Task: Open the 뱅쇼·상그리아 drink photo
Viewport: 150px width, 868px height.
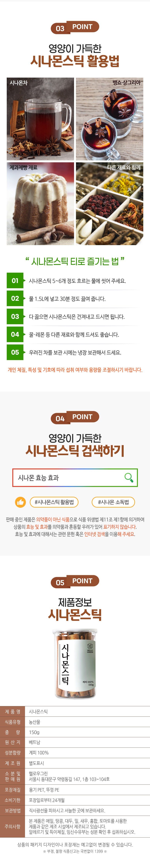Action: point(110,119)
